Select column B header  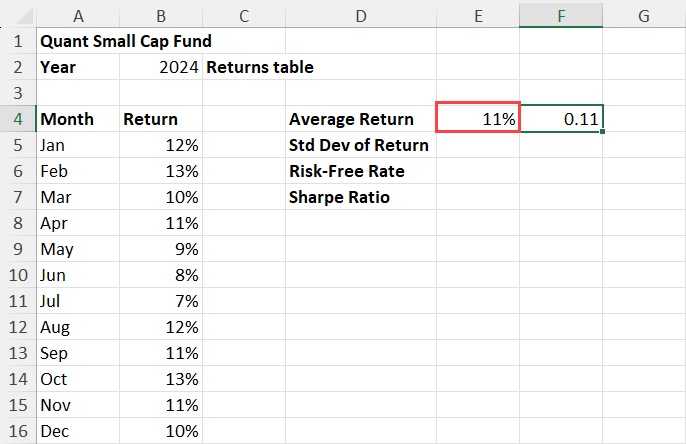tap(161, 16)
